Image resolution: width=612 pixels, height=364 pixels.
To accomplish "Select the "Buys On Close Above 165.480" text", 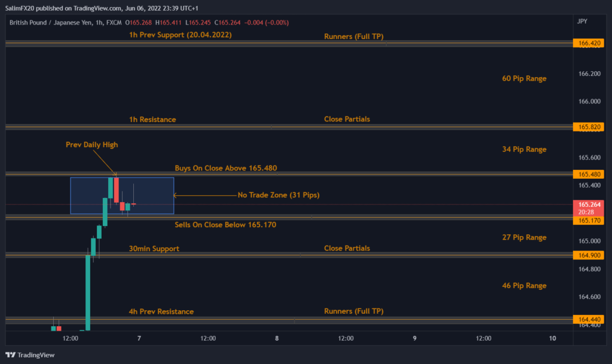I will coord(225,168).
